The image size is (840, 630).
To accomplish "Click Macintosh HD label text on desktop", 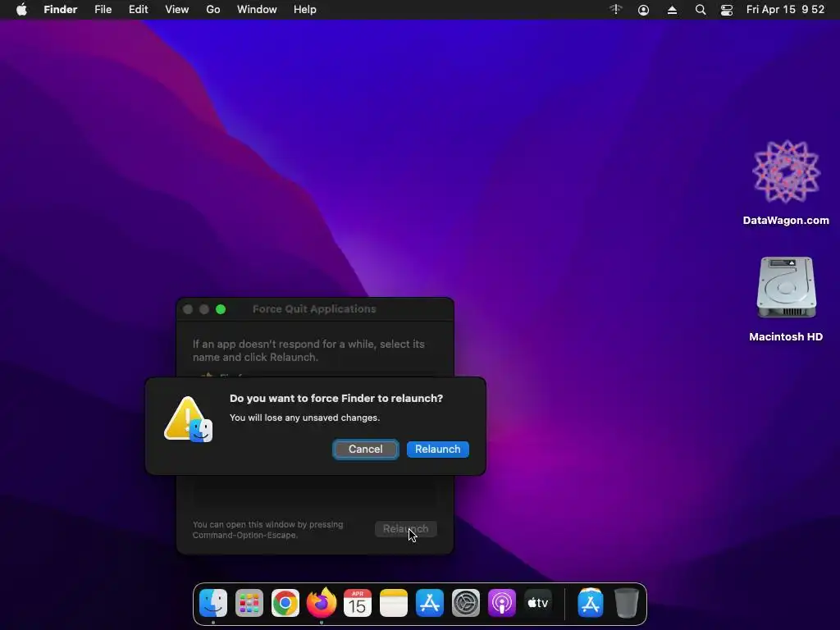I will click(786, 336).
